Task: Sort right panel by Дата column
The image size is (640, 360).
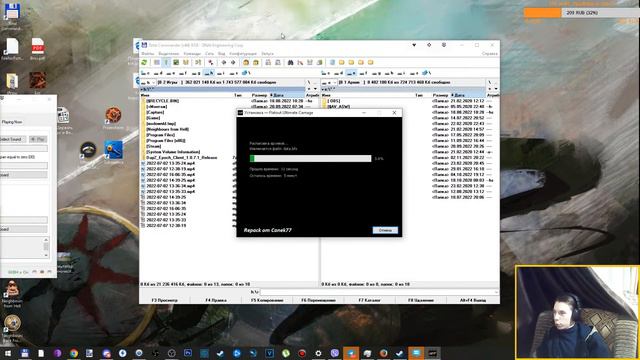Action: [x=468, y=95]
